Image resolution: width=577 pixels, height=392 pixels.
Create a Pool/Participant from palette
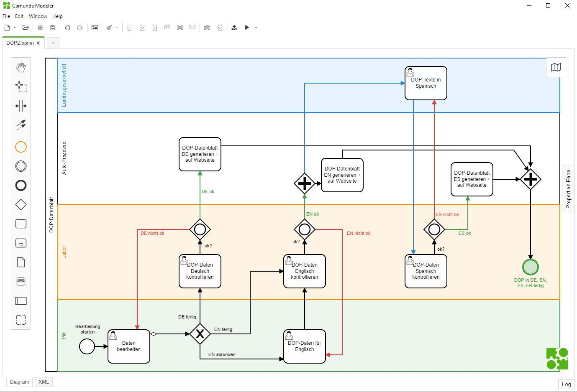pyautogui.click(x=21, y=301)
